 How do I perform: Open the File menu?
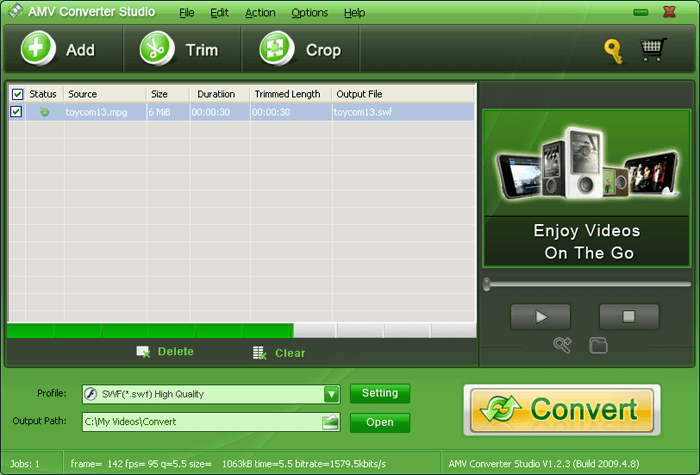tap(187, 13)
